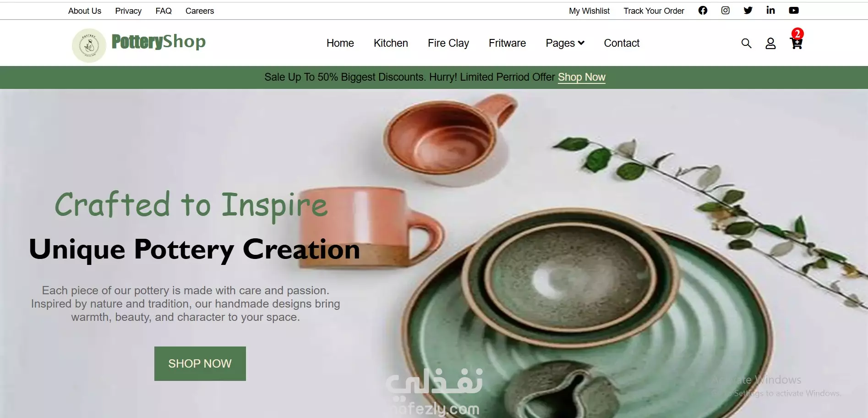
Task: Open the shopping cart icon
Action: (797, 44)
